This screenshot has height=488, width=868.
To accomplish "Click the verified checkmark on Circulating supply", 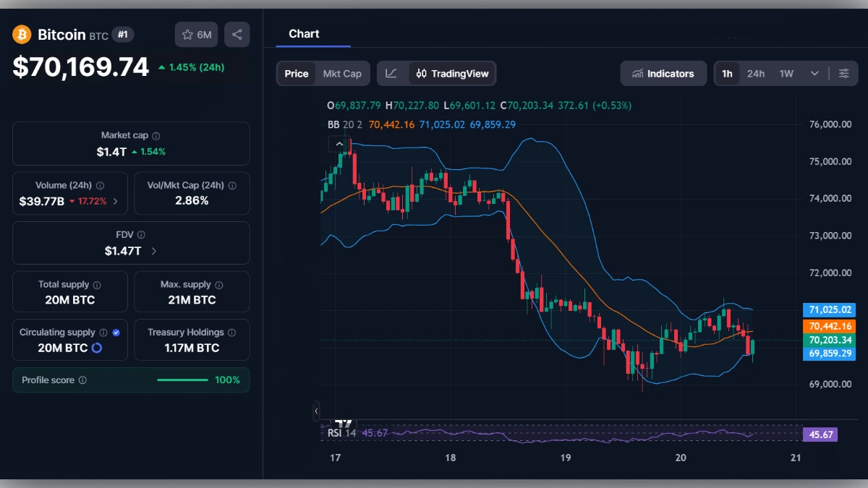I will pyautogui.click(x=116, y=332).
